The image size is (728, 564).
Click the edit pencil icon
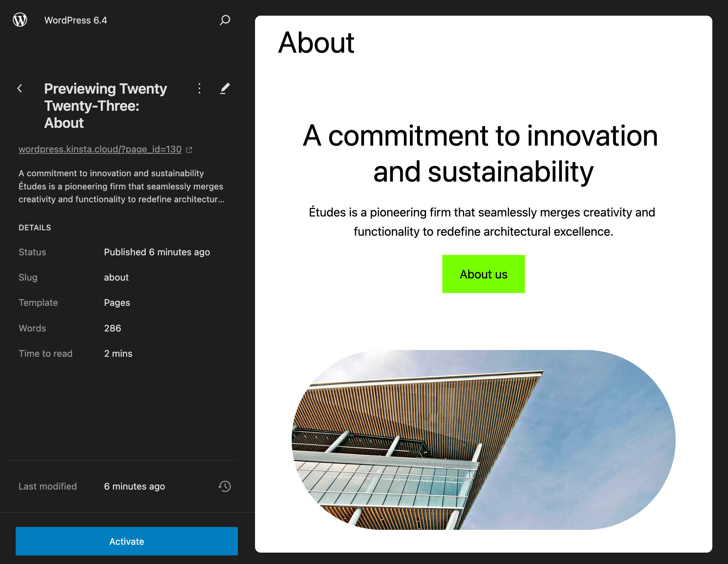(x=224, y=89)
